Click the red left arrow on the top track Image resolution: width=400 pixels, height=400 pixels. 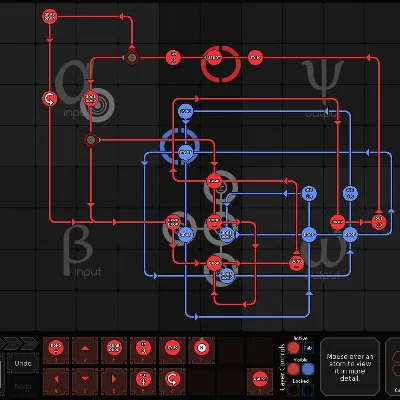pos(122,16)
